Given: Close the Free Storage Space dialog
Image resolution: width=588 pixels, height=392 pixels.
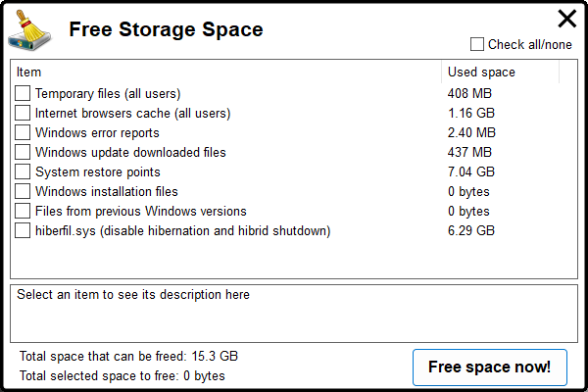Looking at the screenshot, I should (x=566, y=19).
